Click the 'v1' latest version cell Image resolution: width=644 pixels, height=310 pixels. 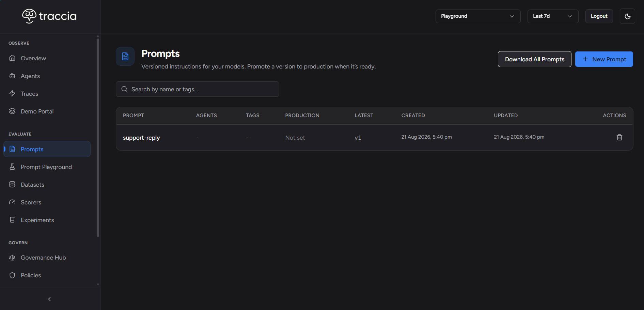tap(358, 138)
